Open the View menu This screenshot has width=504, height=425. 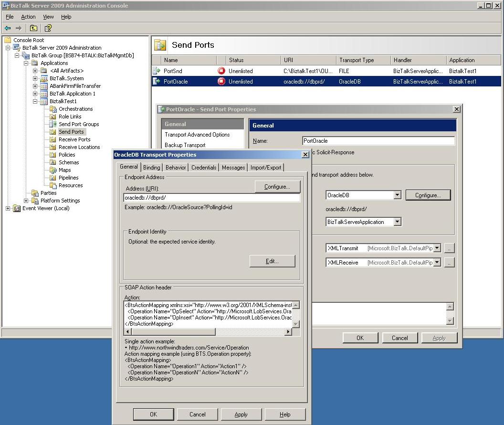click(48, 17)
